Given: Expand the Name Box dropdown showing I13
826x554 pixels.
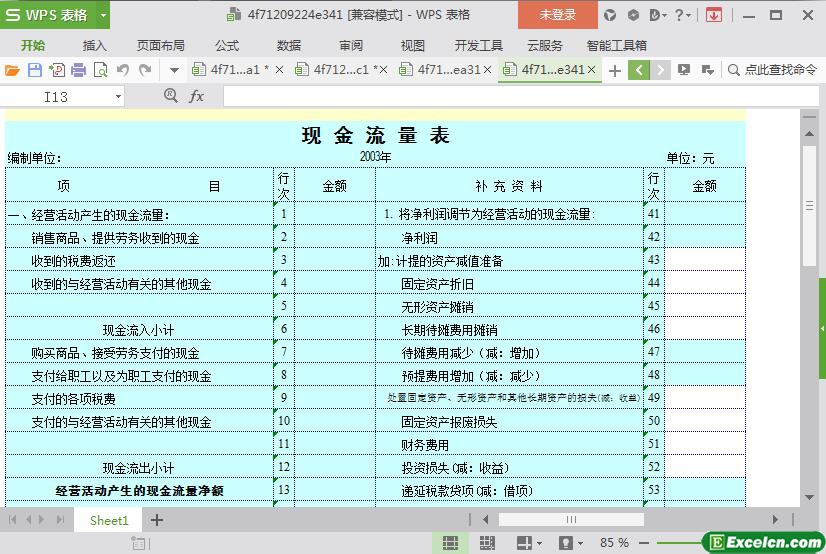Looking at the screenshot, I should (118, 96).
